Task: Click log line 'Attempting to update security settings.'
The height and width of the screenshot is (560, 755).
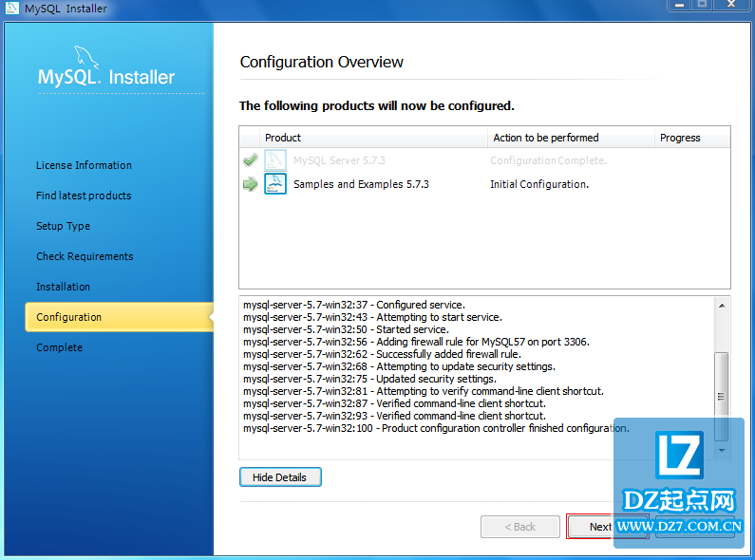Action: point(399,366)
